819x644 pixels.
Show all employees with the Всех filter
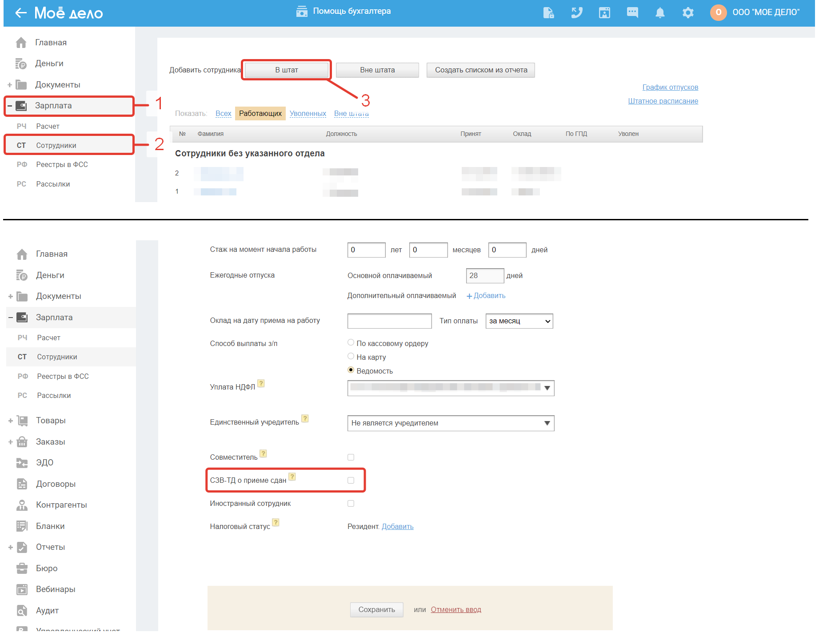pyautogui.click(x=224, y=114)
